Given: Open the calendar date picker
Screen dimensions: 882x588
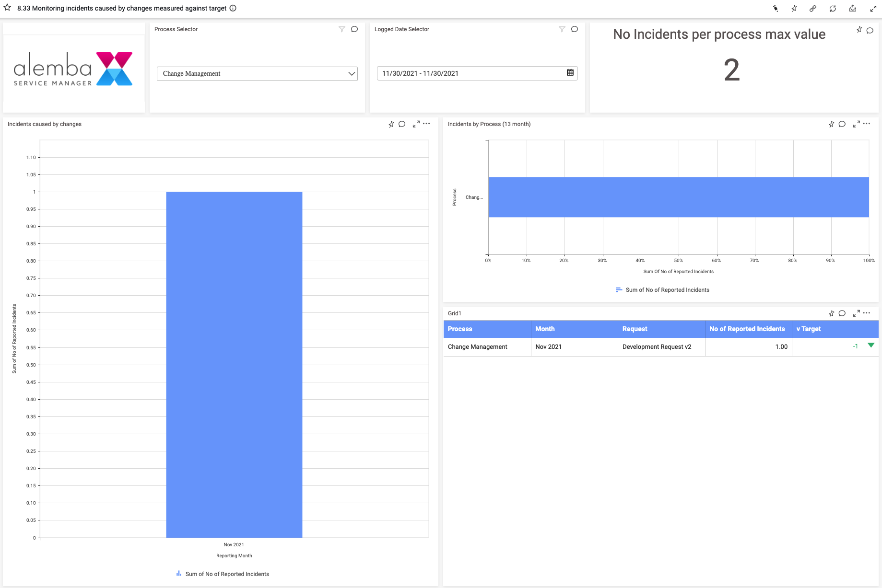Looking at the screenshot, I should click(x=570, y=73).
